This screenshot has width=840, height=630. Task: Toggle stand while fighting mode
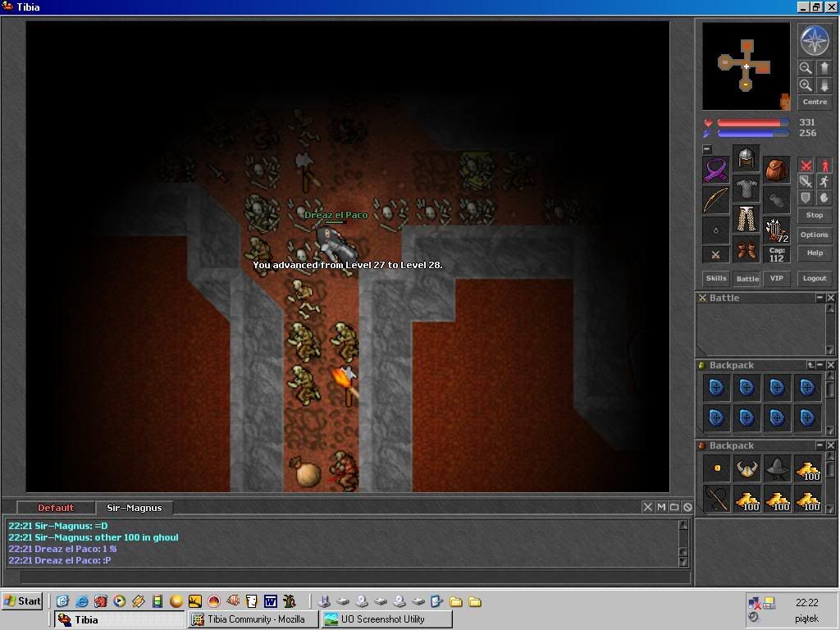click(824, 166)
